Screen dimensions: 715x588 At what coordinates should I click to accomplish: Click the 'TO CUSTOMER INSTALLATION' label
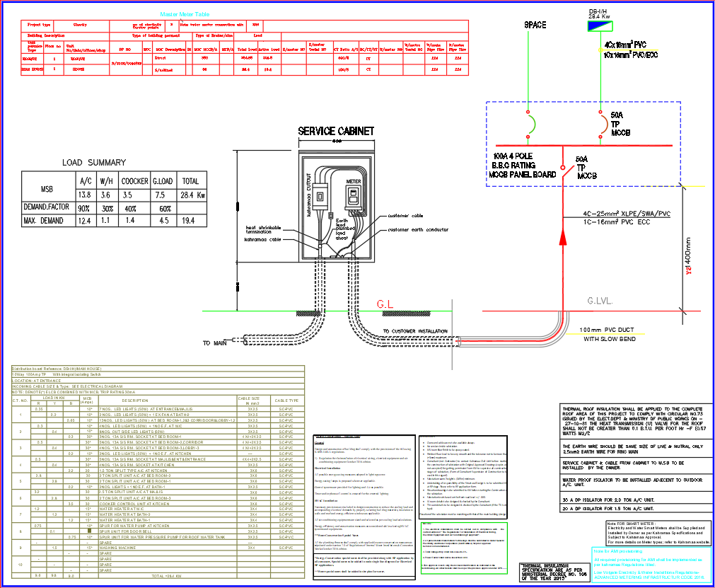(x=415, y=331)
